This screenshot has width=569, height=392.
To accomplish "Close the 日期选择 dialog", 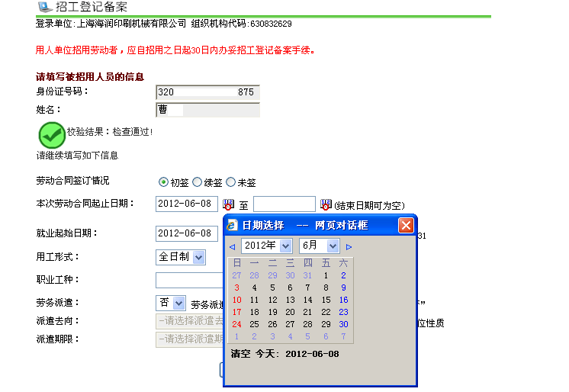I will click(407, 225).
